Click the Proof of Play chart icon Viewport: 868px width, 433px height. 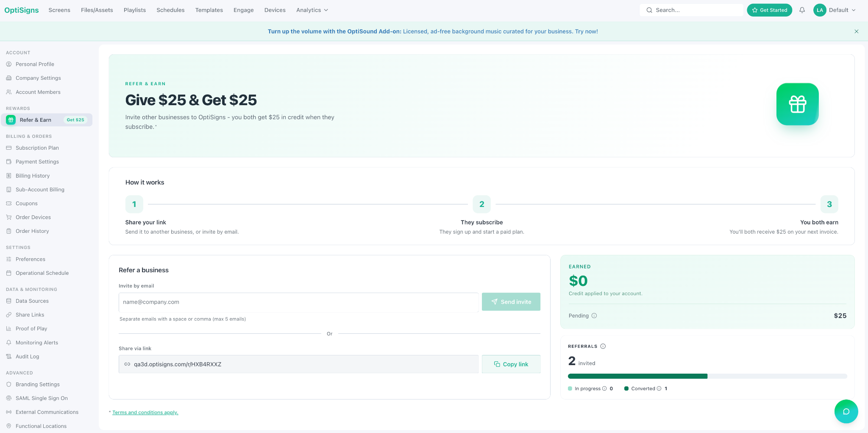pyautogui.click(x=9, y=329)
